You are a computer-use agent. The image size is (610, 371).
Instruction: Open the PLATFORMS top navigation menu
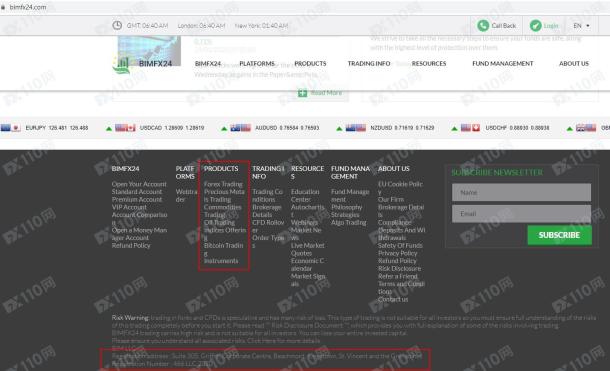pos(257,63)
